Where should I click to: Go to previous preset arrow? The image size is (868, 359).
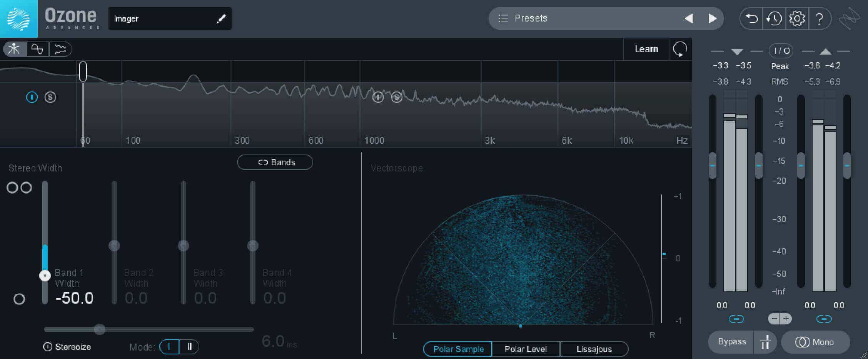[689, 18]
